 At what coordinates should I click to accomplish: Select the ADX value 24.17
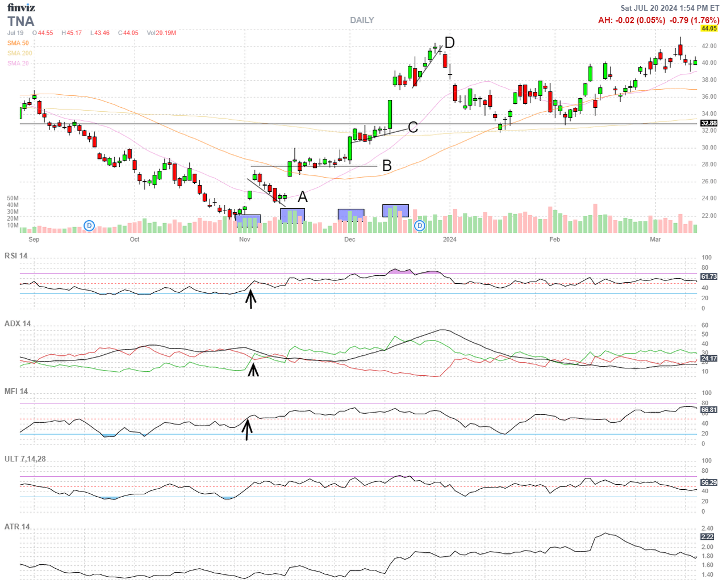click(709, 358)
